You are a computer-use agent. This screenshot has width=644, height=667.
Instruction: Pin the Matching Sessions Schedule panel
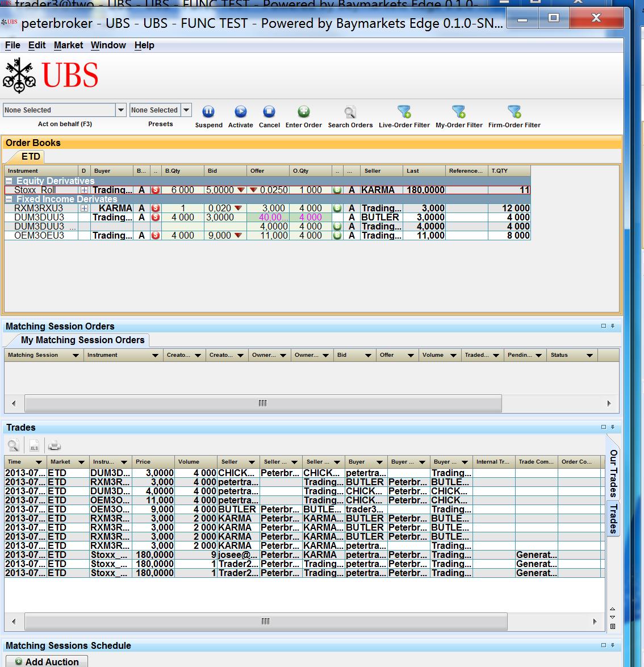613,645
